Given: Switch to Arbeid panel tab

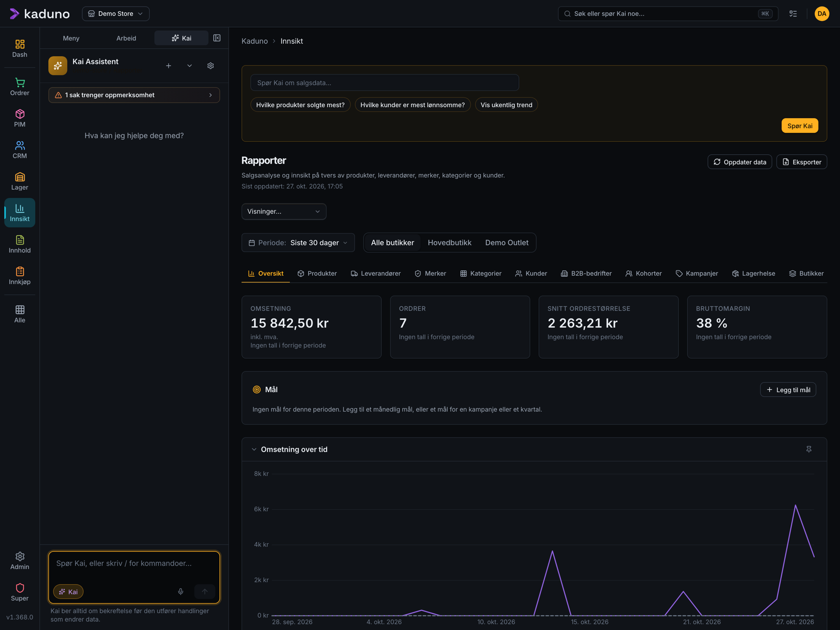Looking at the screenshot, I should coord(126,38).
